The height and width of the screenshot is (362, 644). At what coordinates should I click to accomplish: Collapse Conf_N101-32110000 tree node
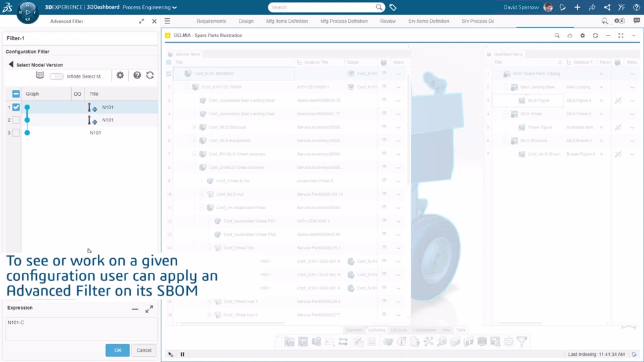point(187,87)
